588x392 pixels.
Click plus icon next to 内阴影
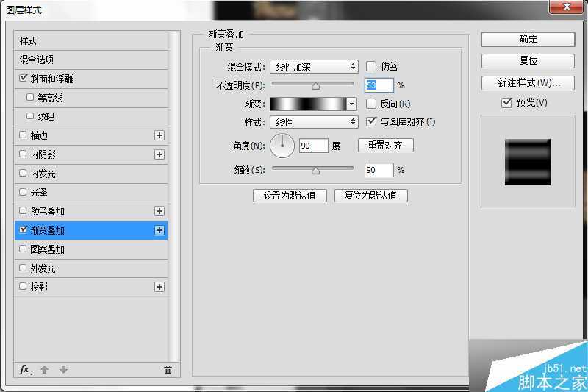159,154
